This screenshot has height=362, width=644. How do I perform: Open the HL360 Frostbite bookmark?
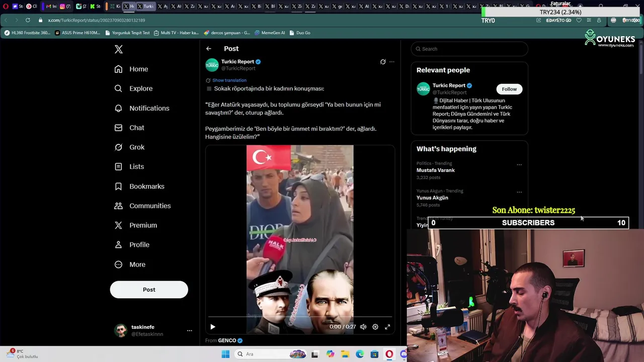[27, 33]
